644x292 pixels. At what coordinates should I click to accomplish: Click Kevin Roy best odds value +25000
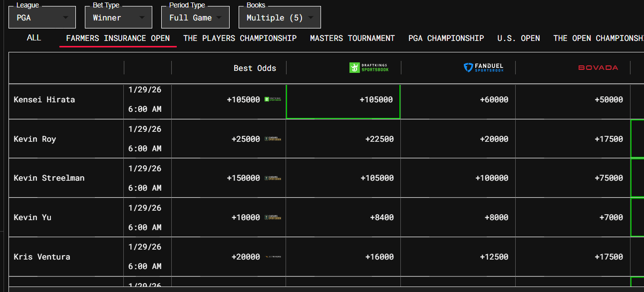coord(246,139)
